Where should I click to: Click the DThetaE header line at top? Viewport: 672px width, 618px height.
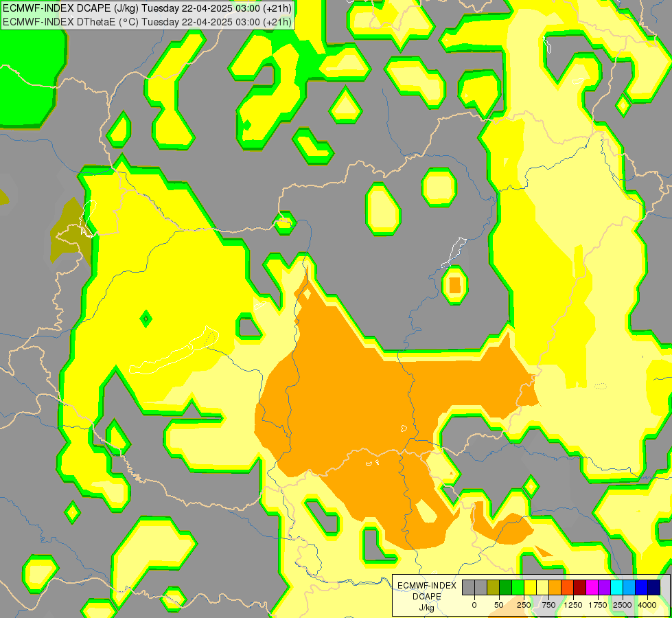(x=147, y=21)
